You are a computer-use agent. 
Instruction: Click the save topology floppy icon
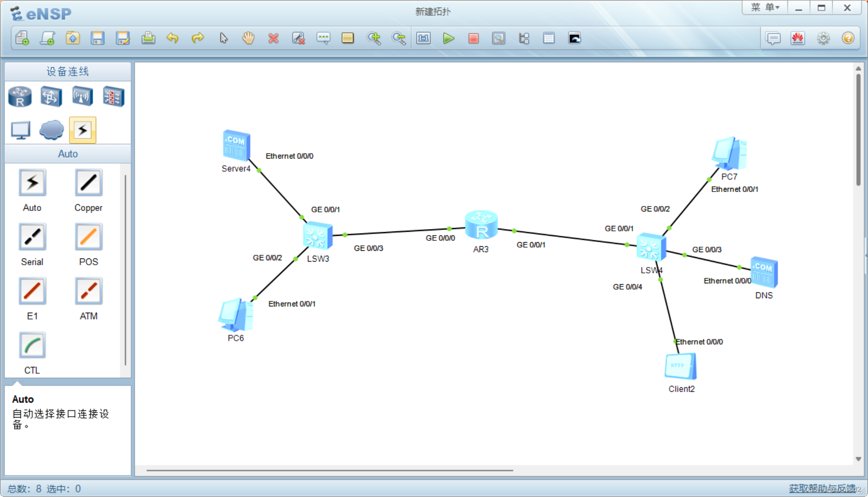point(97,38)
